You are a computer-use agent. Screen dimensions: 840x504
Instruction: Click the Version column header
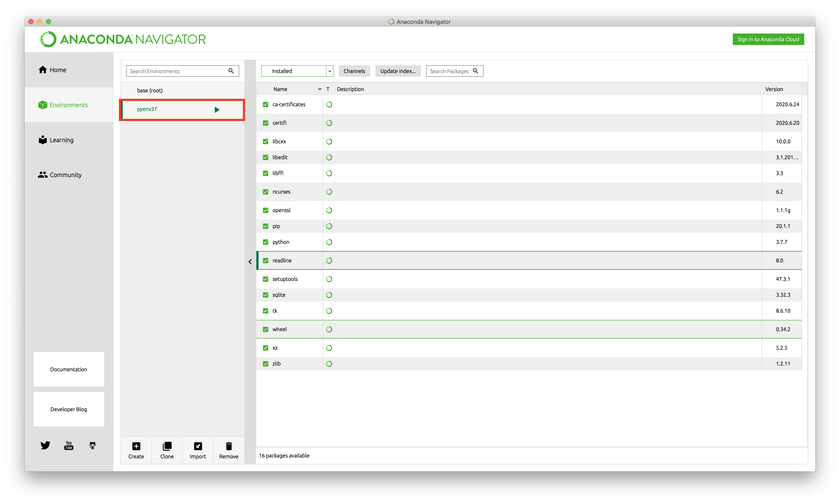tap(774, 89)
